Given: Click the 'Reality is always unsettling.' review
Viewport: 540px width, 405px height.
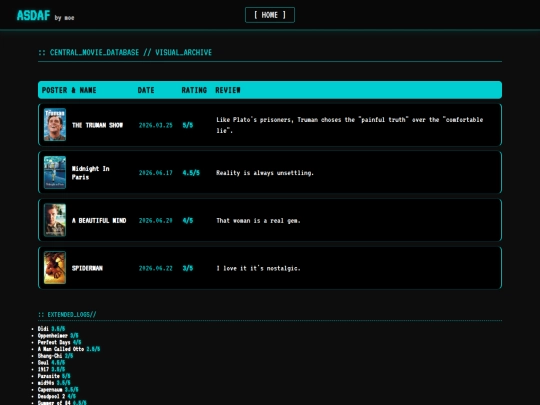Looking at the screenshot, I should [x=265, y=173].
